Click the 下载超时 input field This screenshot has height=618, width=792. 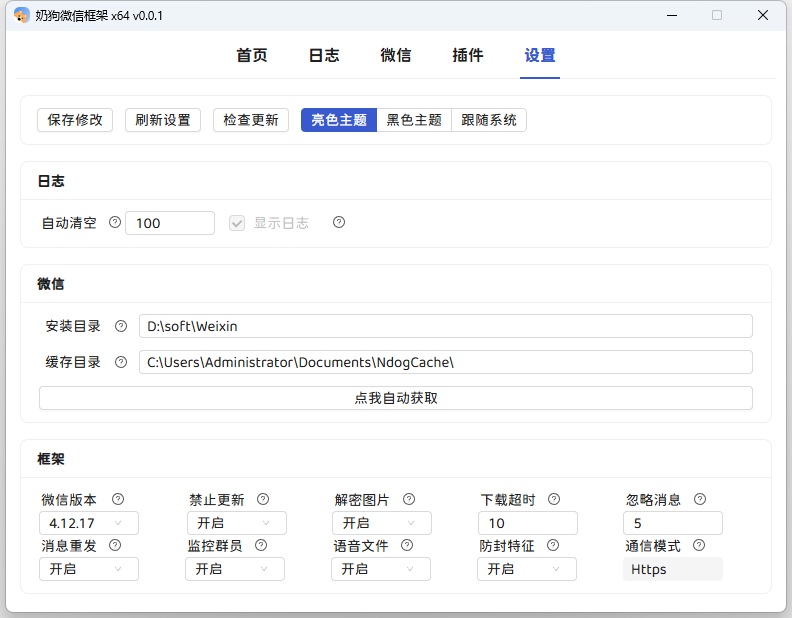(x=527, y=523)
